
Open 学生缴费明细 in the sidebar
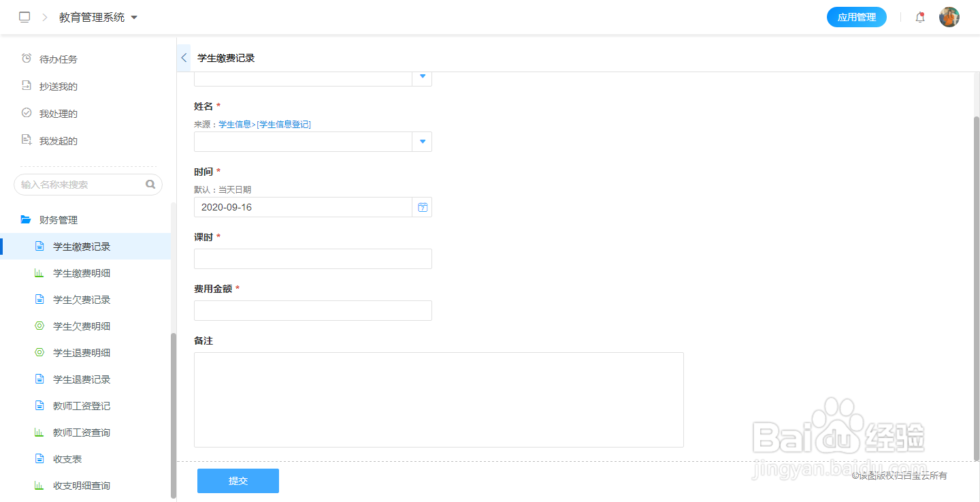pos(82,273)
